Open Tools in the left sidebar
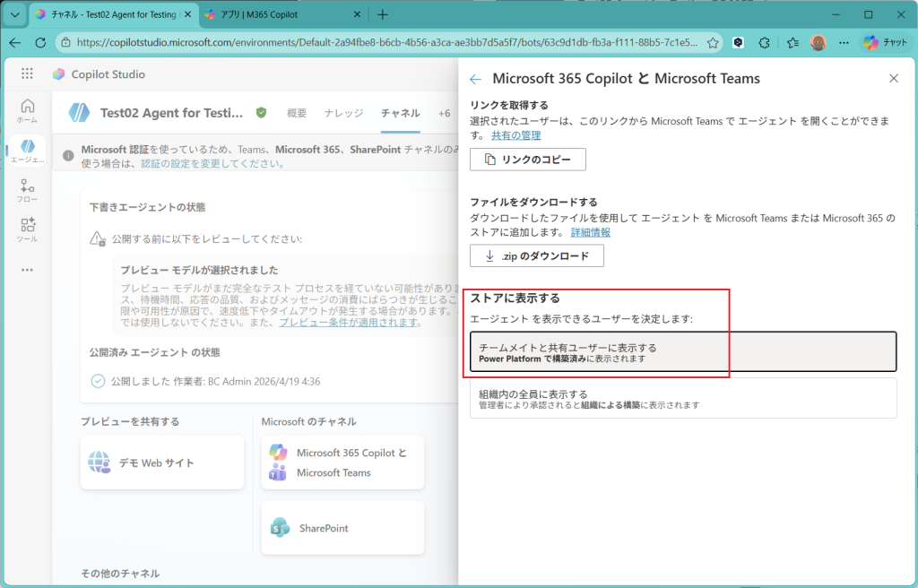This screenshot has height=588, width=918. (27, 230)
